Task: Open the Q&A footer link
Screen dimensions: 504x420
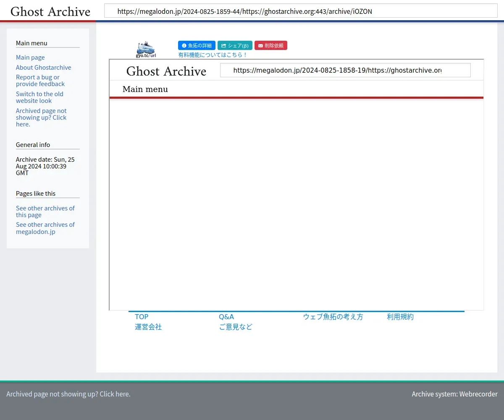Action: 226,317
